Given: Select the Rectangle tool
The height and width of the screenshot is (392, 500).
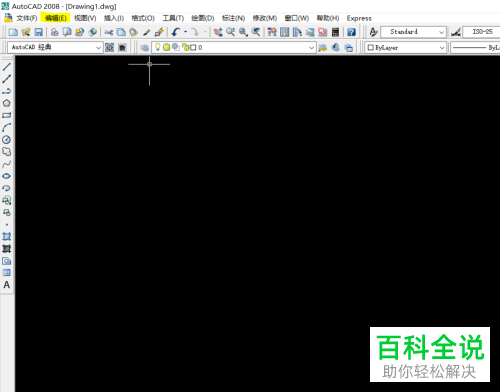Looking at the screenshot, I should (7, 115).
